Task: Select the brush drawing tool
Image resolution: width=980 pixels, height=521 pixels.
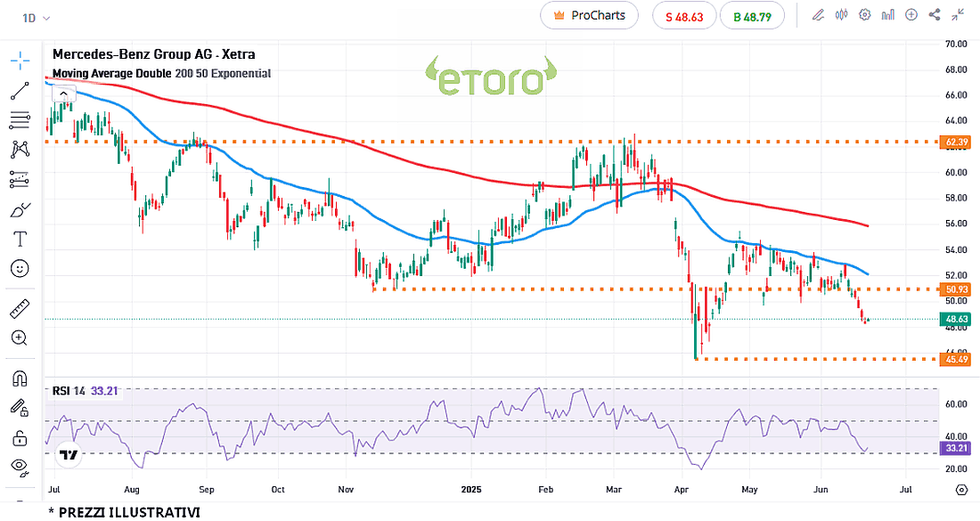Action: tap(20, 210)
